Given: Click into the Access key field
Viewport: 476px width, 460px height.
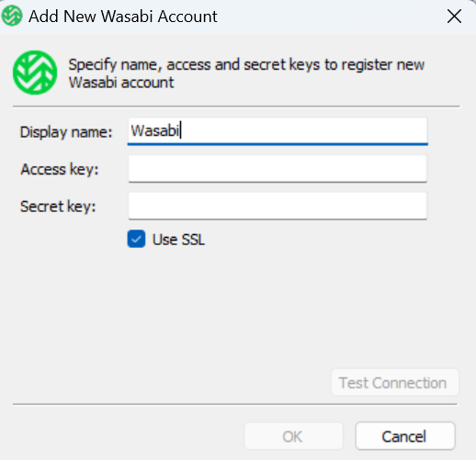Looking at the screenshot, I should point(278,169).
